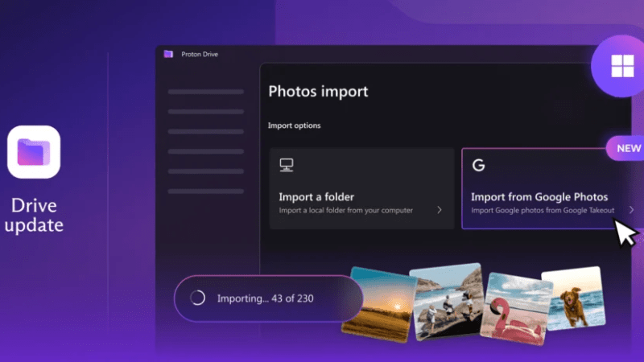
Task: Select the running dog photo
Action: pyautogui.click(x=573, y=298)
